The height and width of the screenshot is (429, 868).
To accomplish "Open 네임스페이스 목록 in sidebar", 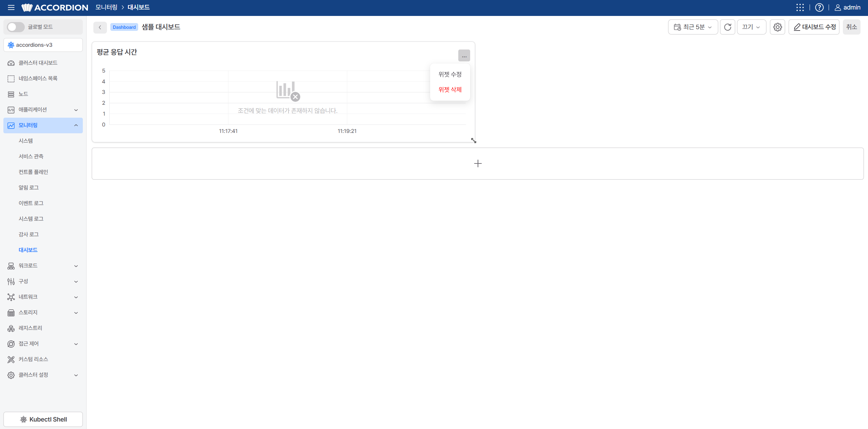I will coord(43,78).
